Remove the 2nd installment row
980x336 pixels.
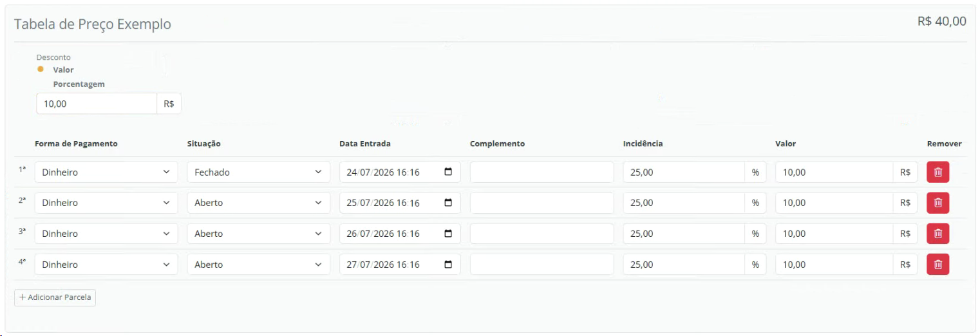coord(938,203)
